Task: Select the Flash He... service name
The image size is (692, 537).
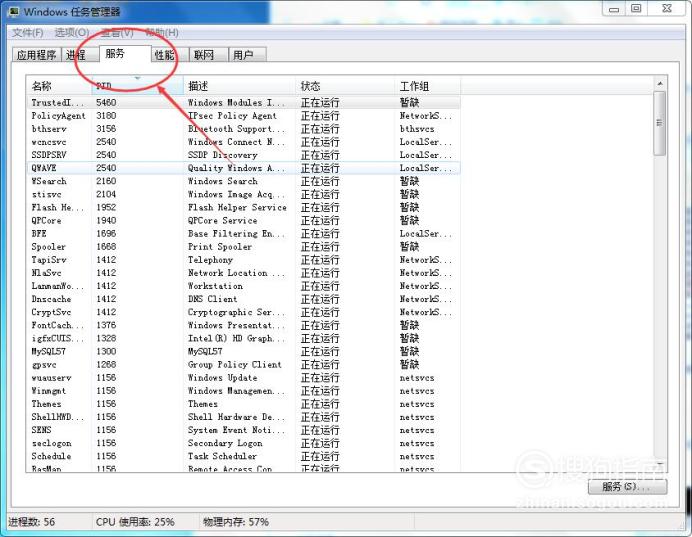Action: [57, 207]
